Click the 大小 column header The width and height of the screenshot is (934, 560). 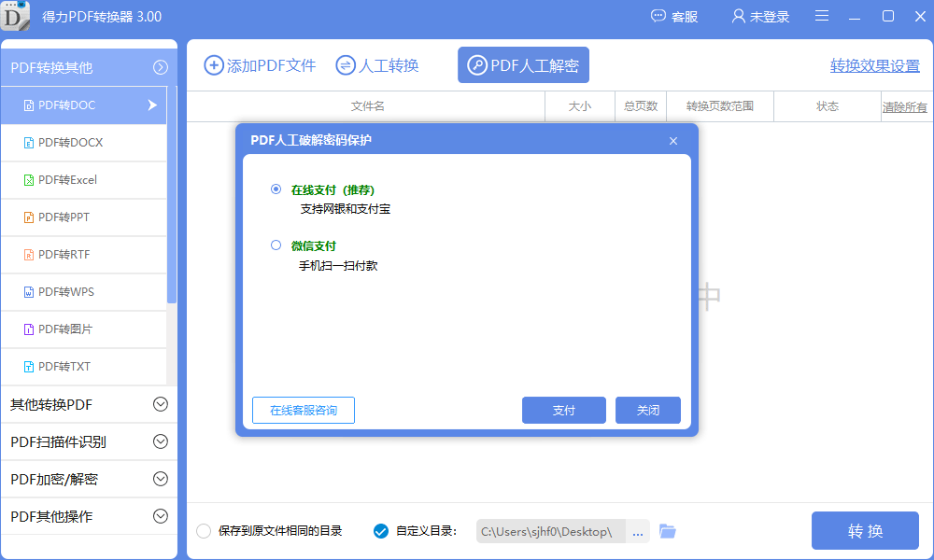580,106
